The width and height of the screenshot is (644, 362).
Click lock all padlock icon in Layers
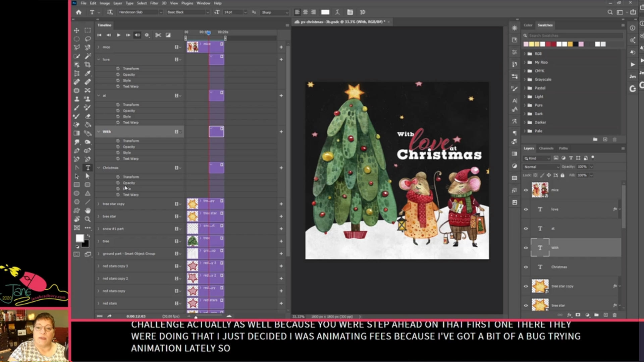[562, 175]
